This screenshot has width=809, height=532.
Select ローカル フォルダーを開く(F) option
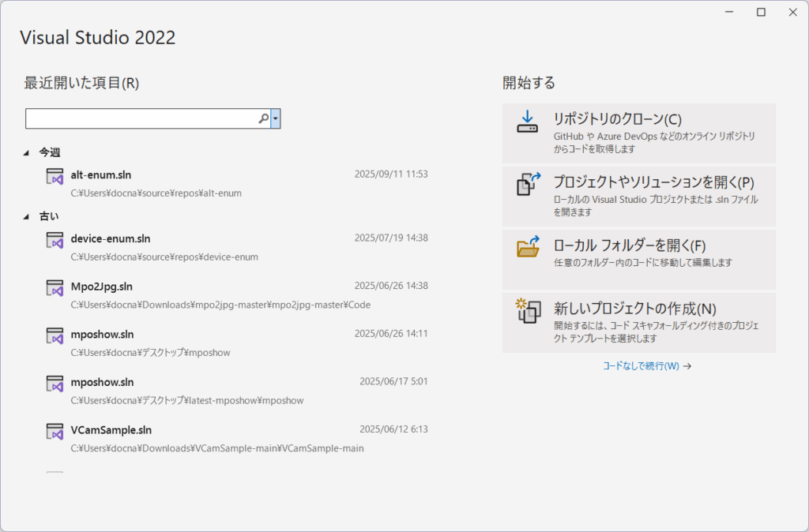pos(638,260)
